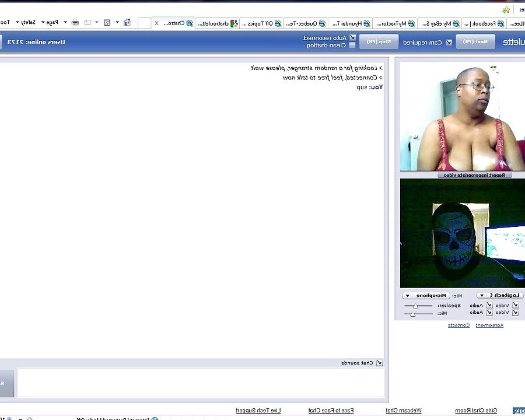Click the stranger's webcam video
This screenshot has width=525, height=420.
tap(463, 116)
